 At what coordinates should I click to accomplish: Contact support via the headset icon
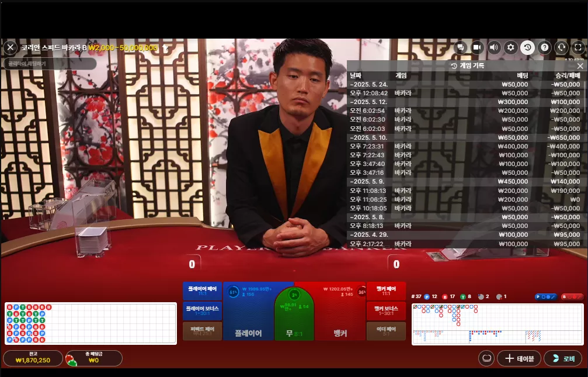click(x=561, y=47)
